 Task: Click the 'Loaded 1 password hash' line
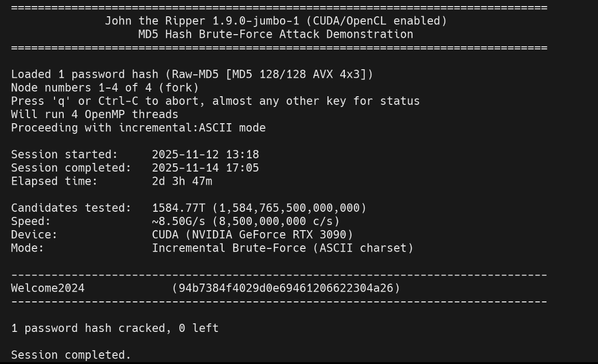[x=192, y=74]
